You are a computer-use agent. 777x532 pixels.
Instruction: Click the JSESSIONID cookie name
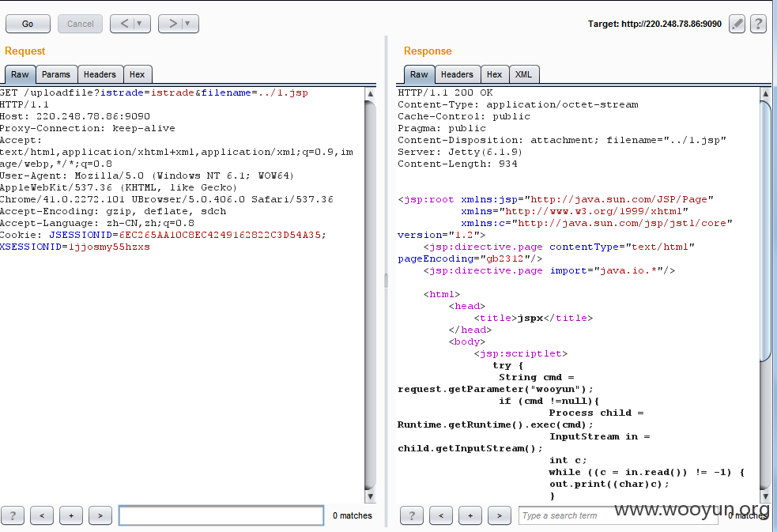pyautogui.click(x=81, y=235)
